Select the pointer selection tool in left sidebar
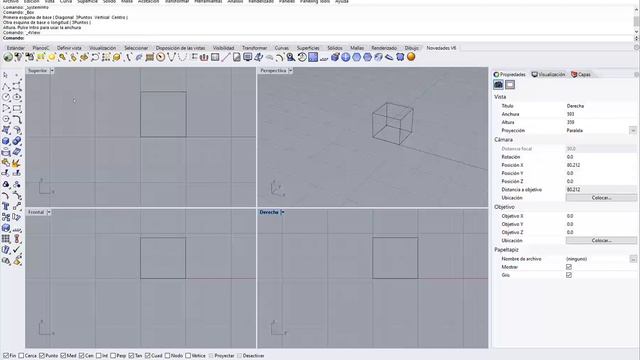The height and width of the screenshot is (360, 640). pyautogui.click(x=5, y=75)
